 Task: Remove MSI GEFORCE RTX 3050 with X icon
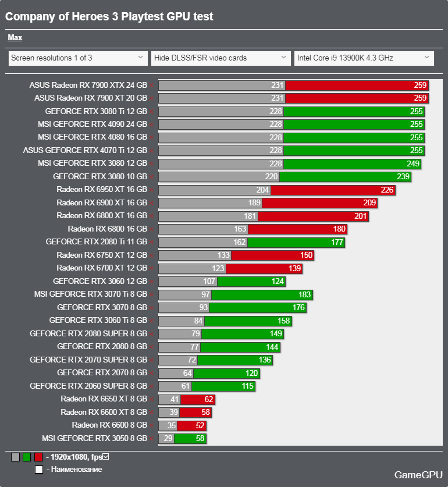tap(151, 439)
